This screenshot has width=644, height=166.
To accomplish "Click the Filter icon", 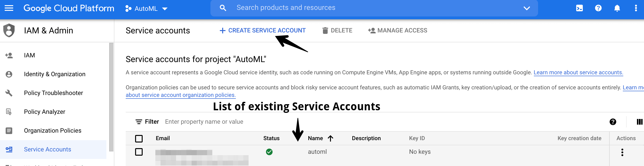I will pyautogui.click(x=139, y=122).
